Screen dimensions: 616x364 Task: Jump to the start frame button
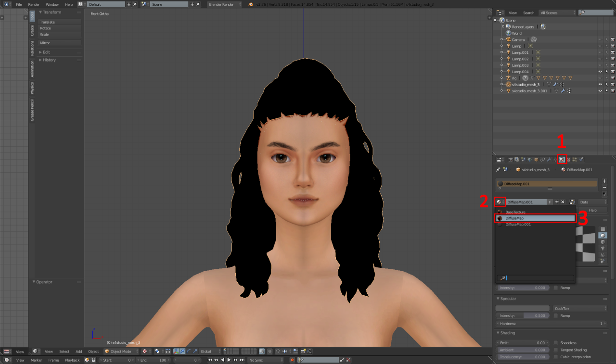(x=210, y=360)
